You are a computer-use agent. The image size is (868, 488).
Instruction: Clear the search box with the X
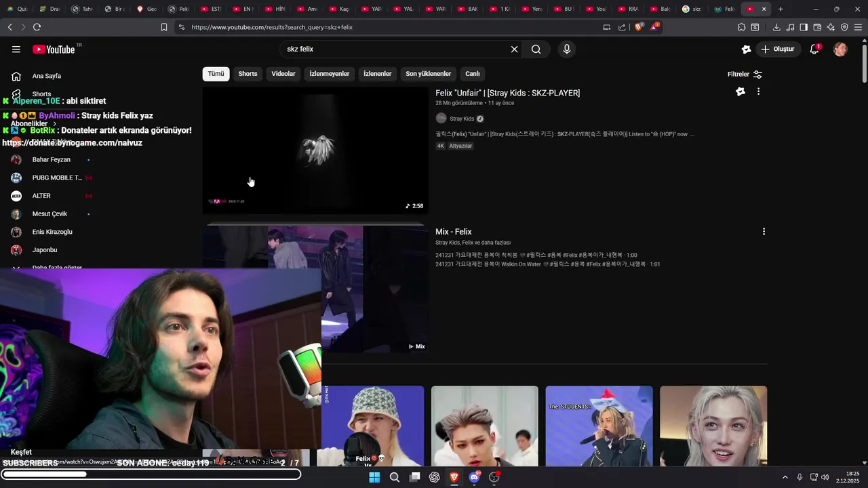coord(514,49)
